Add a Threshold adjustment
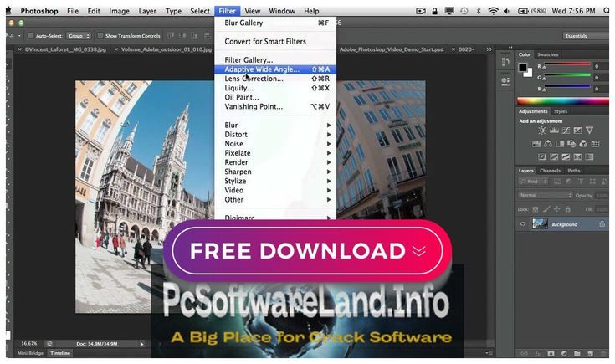The width and height of the screenshot is (615, 364). point(566,157)
